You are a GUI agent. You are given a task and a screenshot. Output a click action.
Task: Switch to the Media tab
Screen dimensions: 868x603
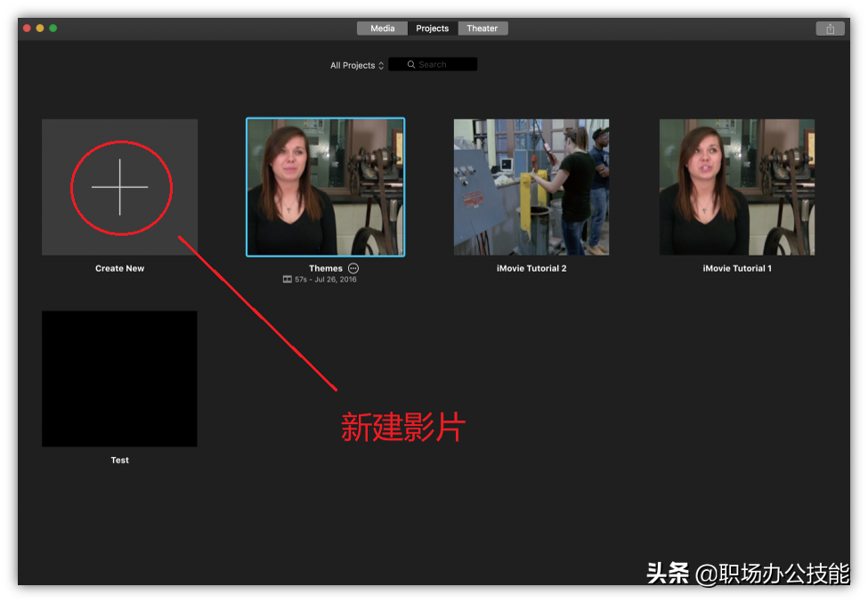coord(382,28)
